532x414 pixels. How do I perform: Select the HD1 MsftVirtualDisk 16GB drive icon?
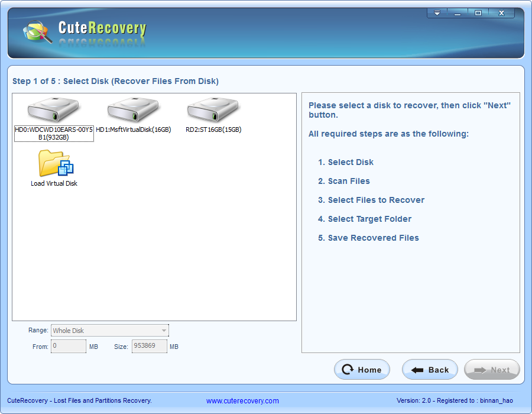pos(134,109)
